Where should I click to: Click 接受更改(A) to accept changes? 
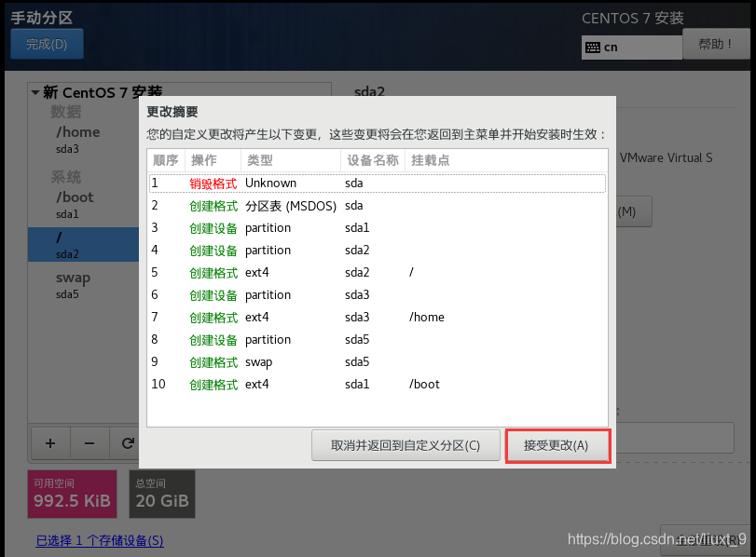tap(557, 445)
